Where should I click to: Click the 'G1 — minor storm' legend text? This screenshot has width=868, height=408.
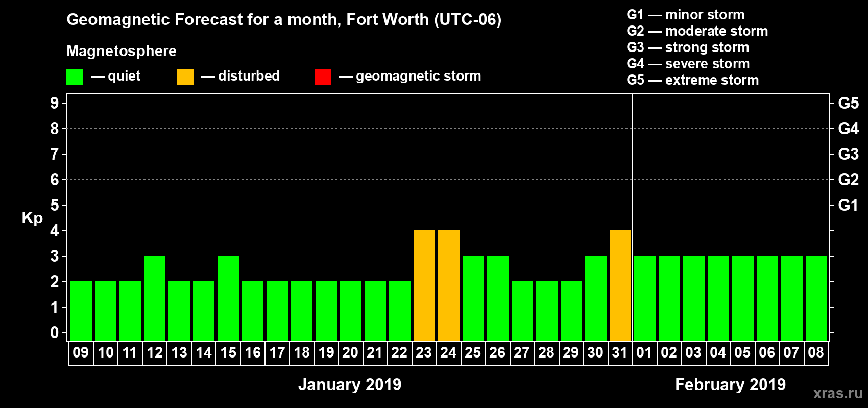coord(686,15)
